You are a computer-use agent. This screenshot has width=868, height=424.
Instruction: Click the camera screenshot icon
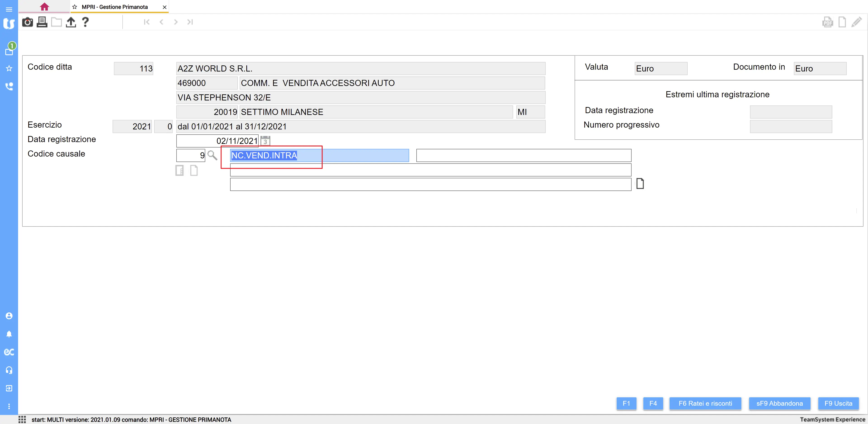click(27, 22)
